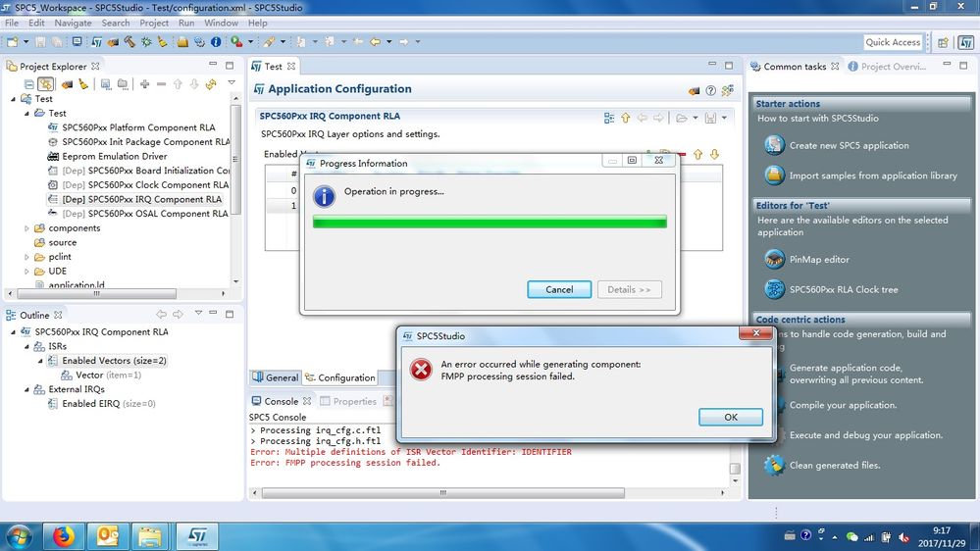This screenshot has height=551, width=980.
Task: Click the console horizontal scrollbar
Action: [442, 493]
